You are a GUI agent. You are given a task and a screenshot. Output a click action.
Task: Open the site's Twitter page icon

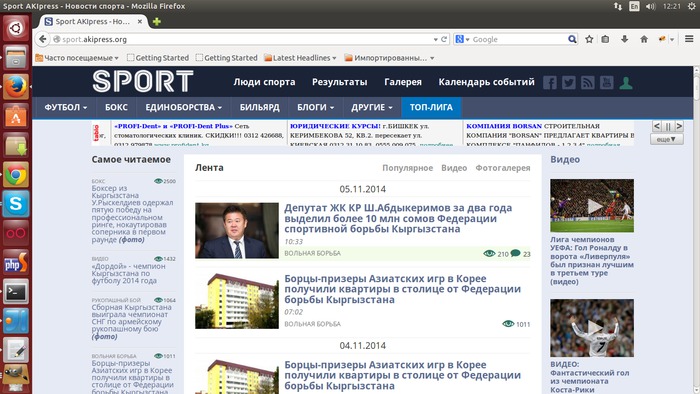[569, 83]
